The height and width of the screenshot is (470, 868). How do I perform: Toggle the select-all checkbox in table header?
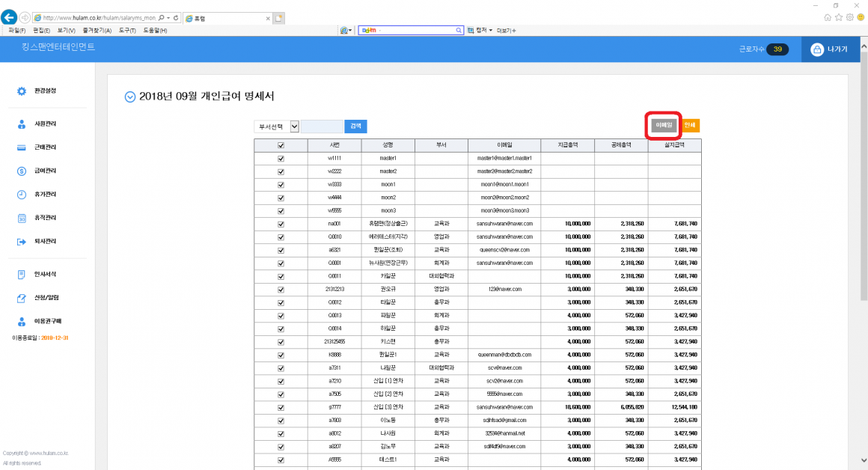[281, 146]
